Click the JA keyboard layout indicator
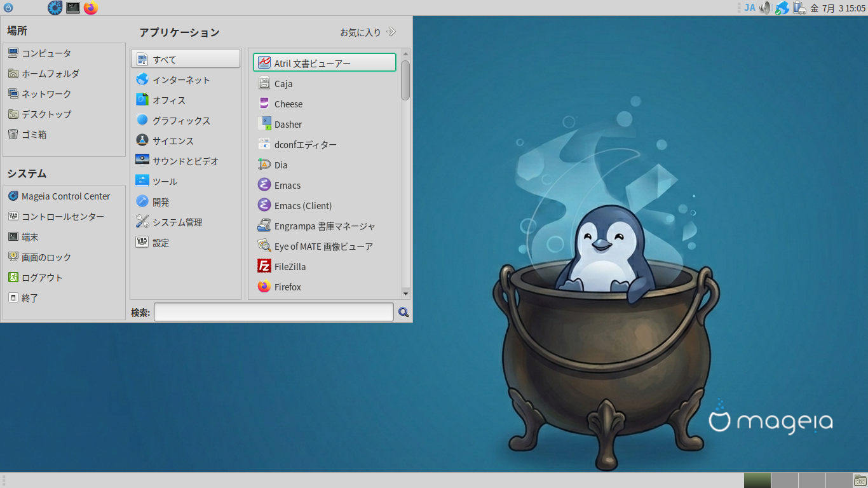Image resolution: width=868 pixels, height=488 pixels. pos(750,8)
